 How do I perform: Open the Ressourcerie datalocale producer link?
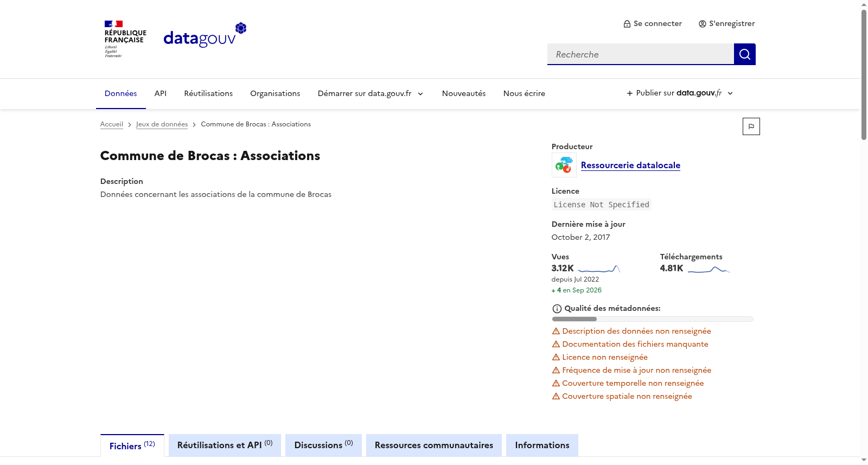click(630, 165)
